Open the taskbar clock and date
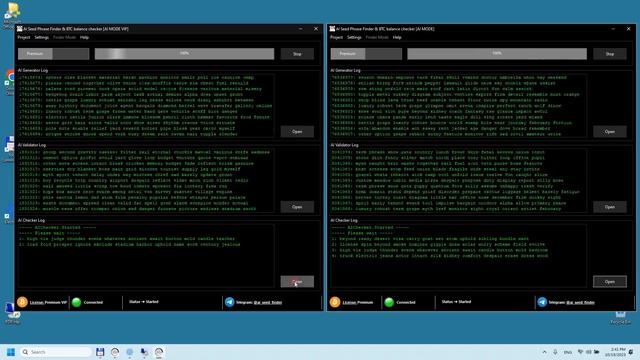Viewport: 640px width, 360px height. 615,352
